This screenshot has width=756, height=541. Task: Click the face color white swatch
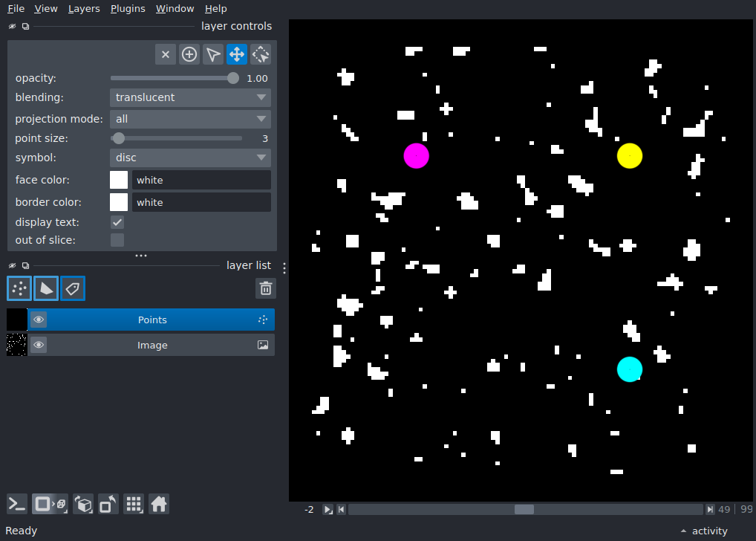tap(119, 180)
